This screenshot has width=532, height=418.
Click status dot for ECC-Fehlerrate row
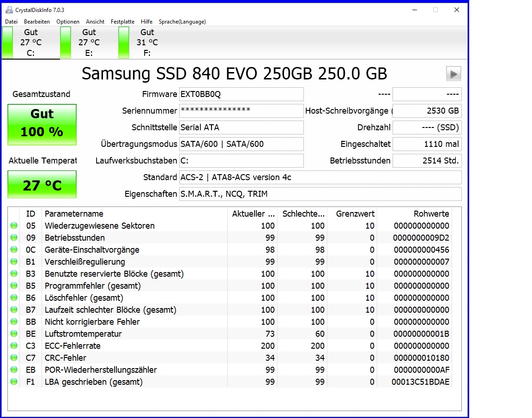click(x=14, y=346)
